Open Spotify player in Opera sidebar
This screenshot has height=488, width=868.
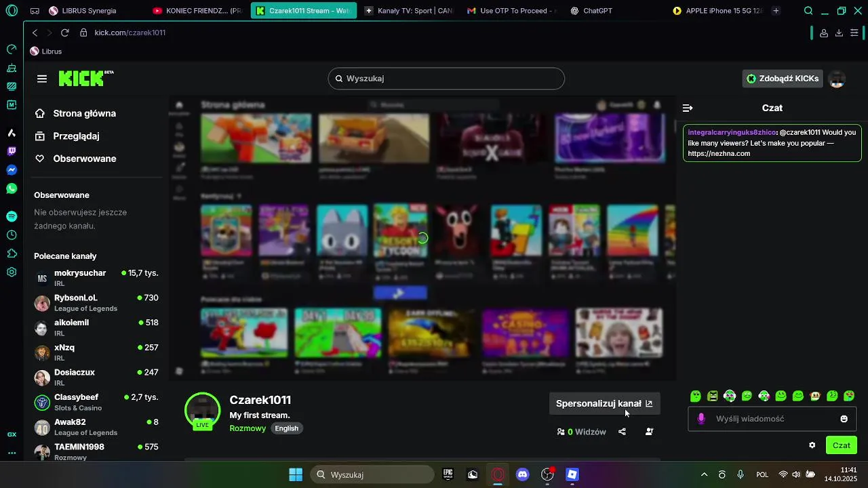click(12, 216)
